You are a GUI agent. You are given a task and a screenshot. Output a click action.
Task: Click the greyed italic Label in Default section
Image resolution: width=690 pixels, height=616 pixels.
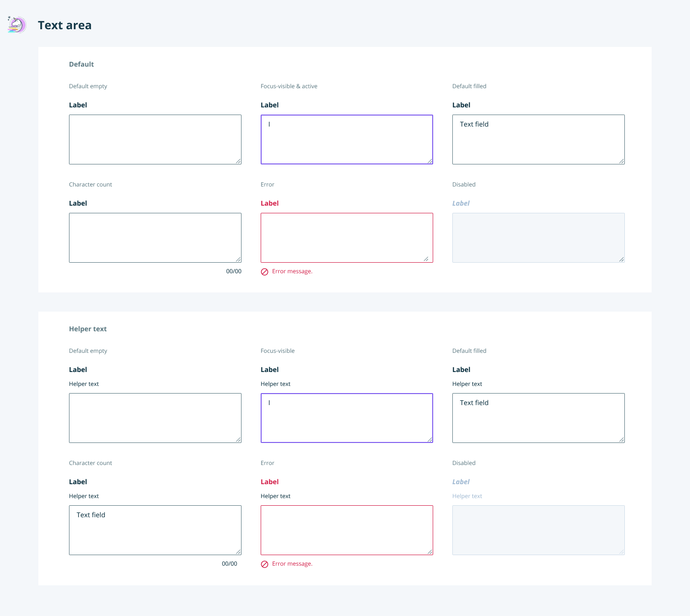461,203
